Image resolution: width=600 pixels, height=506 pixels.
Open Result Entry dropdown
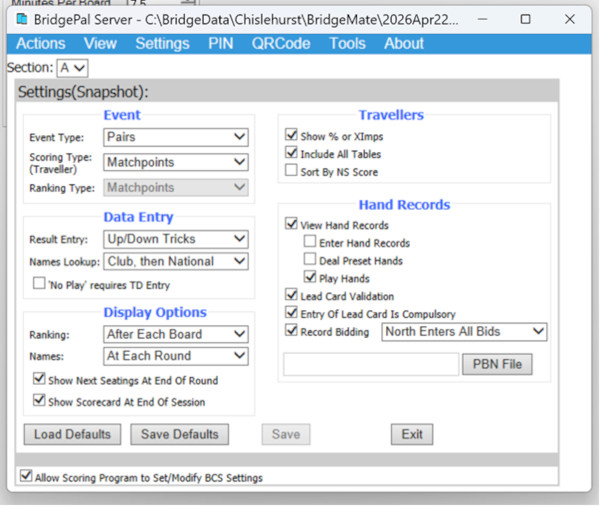[x=176, y=239]
